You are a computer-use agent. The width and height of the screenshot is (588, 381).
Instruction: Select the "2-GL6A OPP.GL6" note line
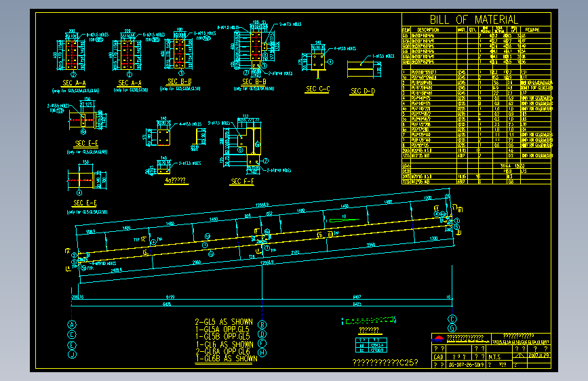pos(222,351)
